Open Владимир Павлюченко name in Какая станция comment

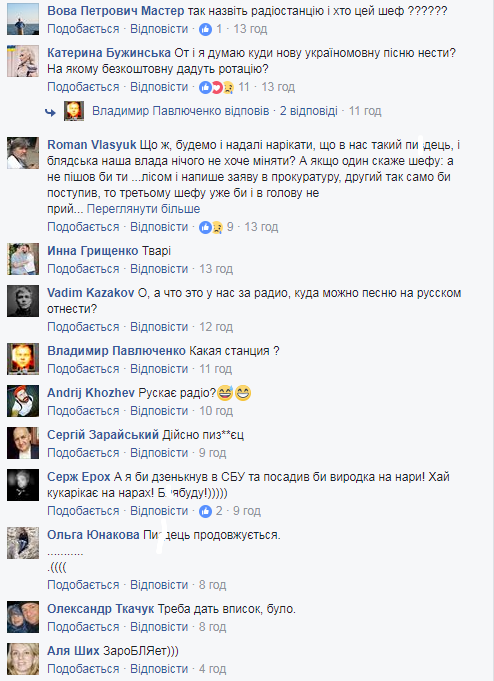pos(116,351)
